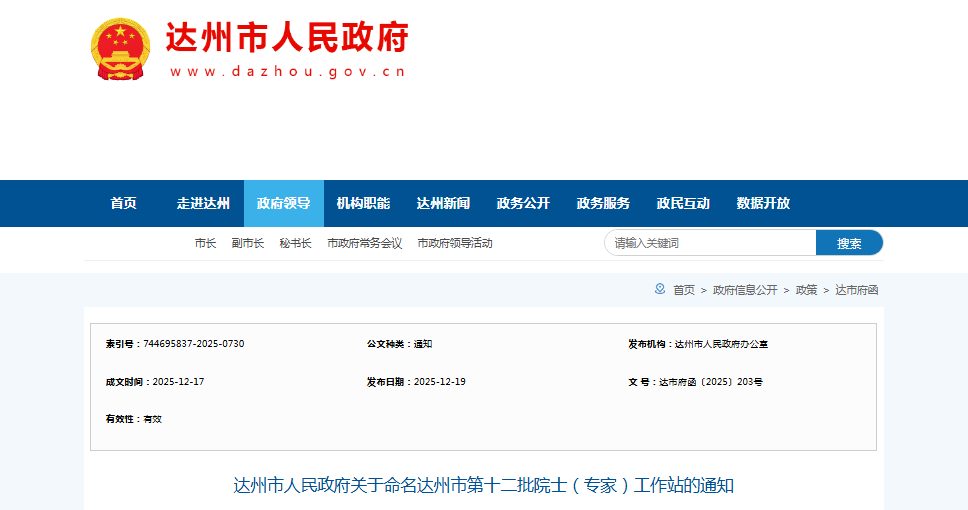Click the www.dazhou.gov.cn URL text

coord(288,72)
